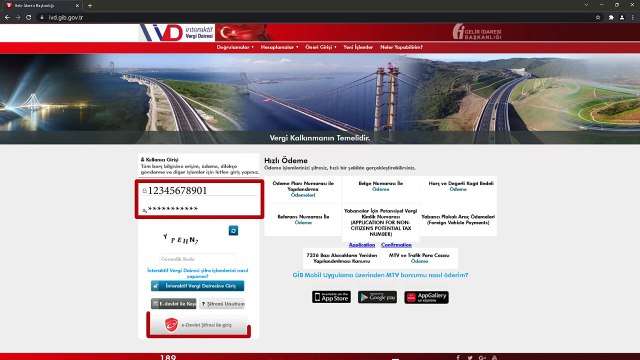Open the Application link
The width and height of the screenshot is (640, 360).
coord(362,245)
